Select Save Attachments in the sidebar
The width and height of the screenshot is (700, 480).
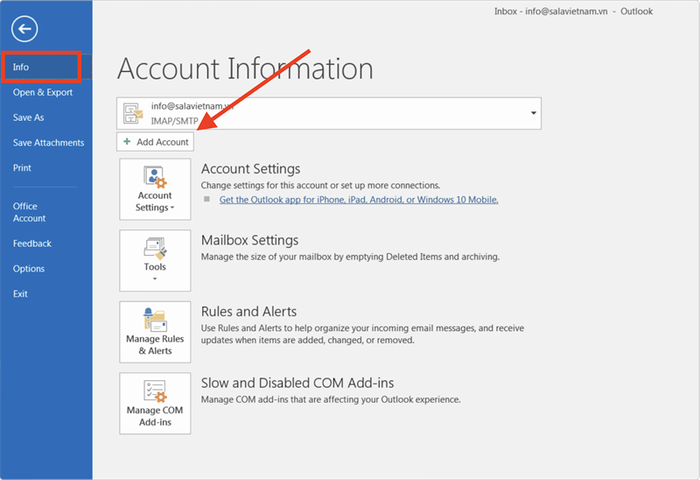(x=49, y=142)
